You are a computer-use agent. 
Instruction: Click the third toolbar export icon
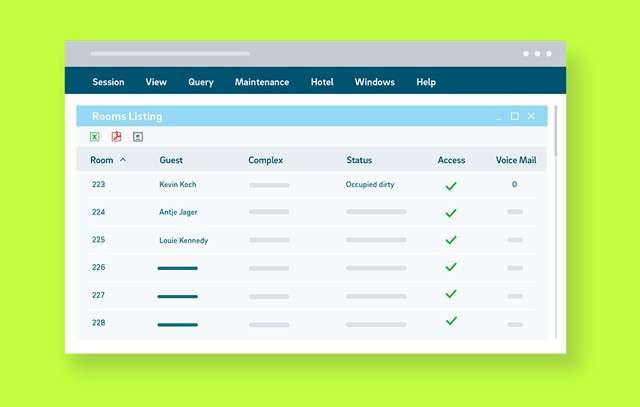click(138, 137)
